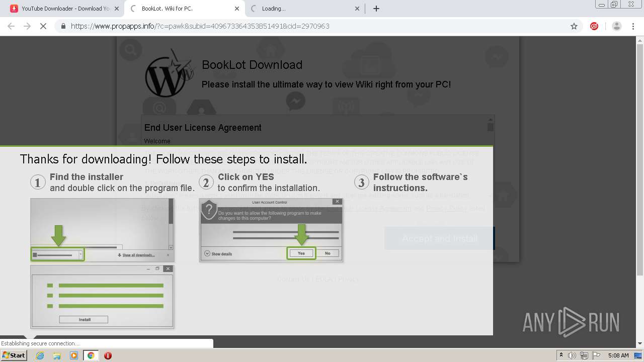
Task: Click the Accept and Install button
Action: [439, 238]
